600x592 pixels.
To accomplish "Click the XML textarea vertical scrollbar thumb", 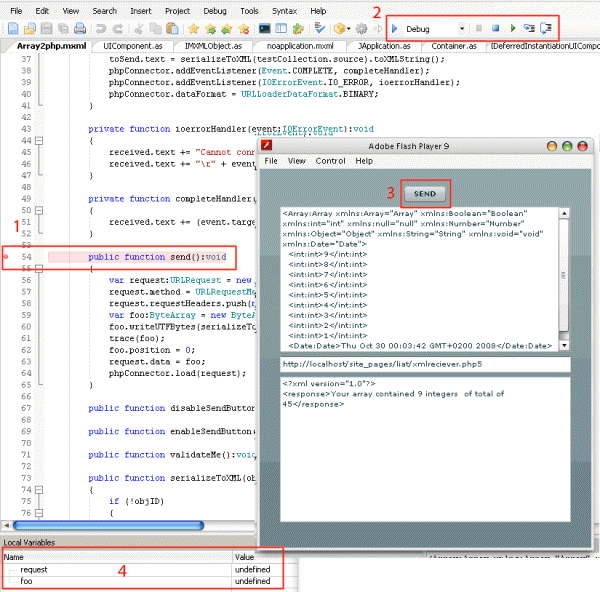I will 564,276.
